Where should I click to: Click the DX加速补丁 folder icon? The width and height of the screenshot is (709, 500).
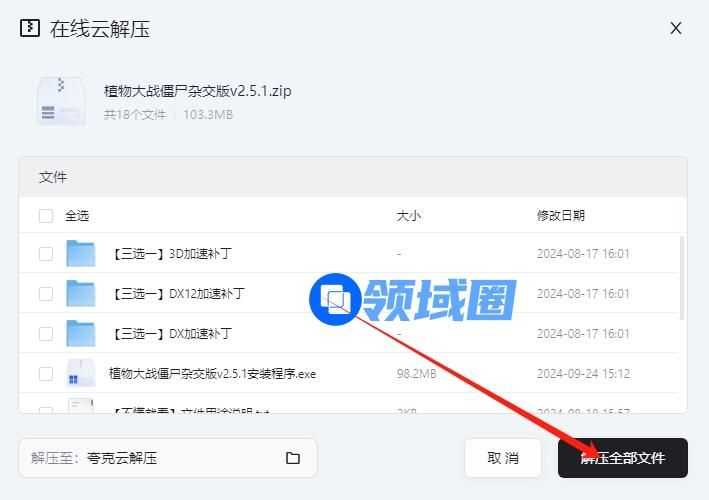80,334
